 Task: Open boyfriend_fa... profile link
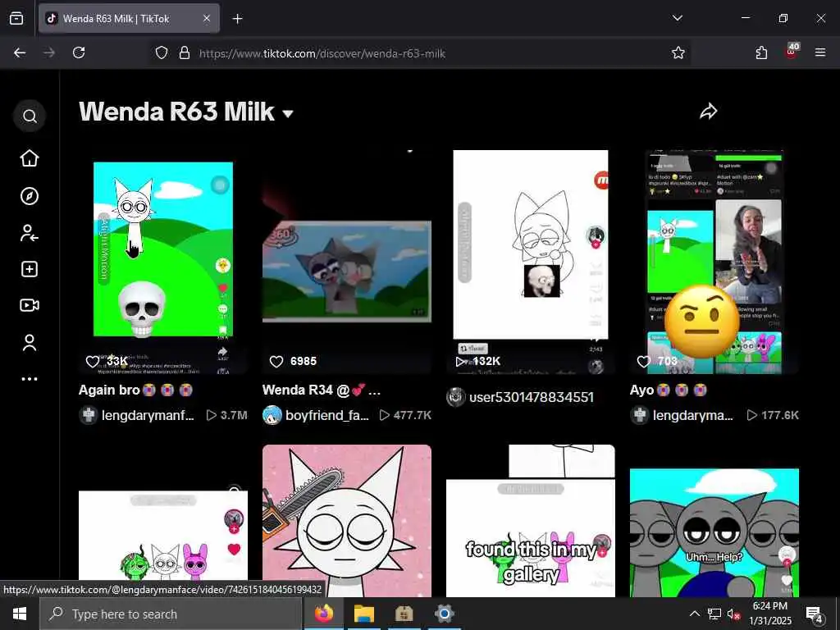316,415
